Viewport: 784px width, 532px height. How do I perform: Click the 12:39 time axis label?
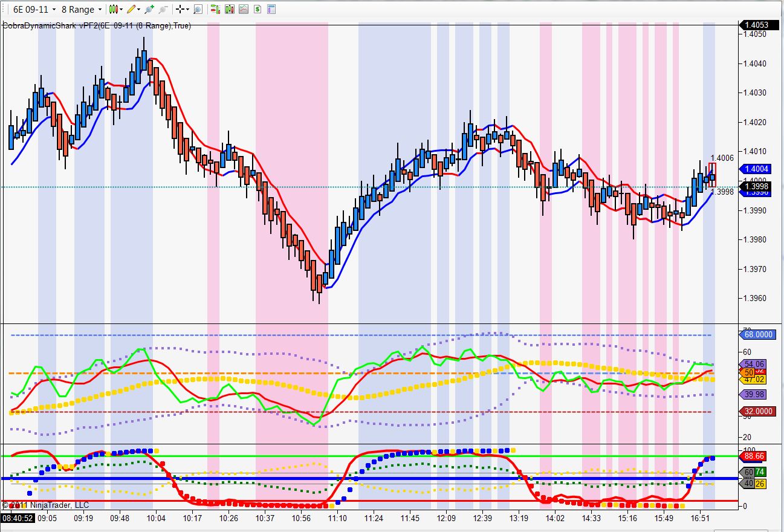[482, 519]
